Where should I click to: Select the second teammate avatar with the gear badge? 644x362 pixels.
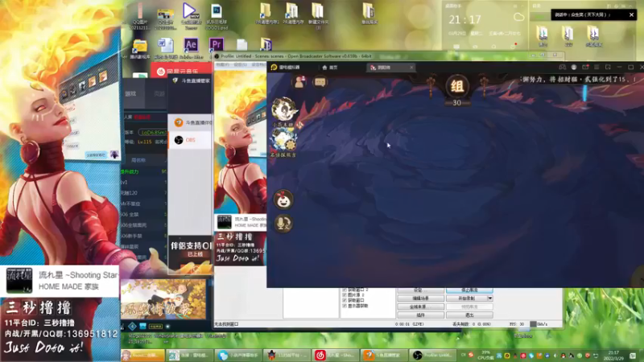coord(283,139)
